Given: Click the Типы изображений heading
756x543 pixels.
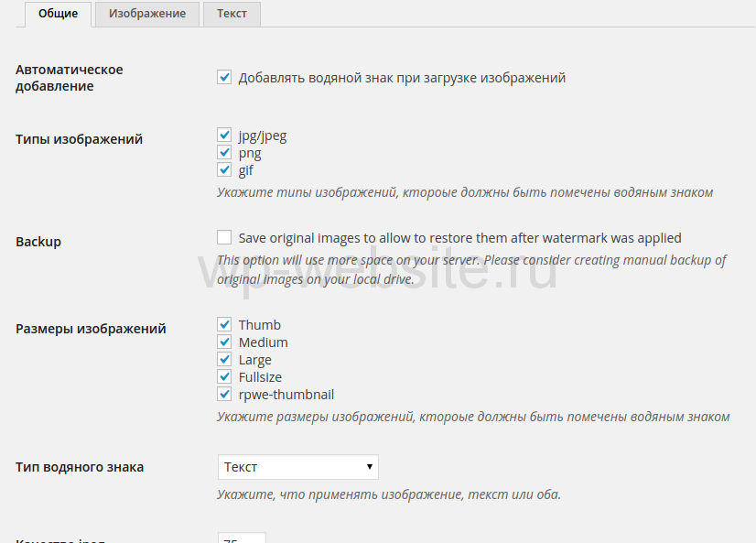Looking at the screenshot, I should click(x=80, y=139).
